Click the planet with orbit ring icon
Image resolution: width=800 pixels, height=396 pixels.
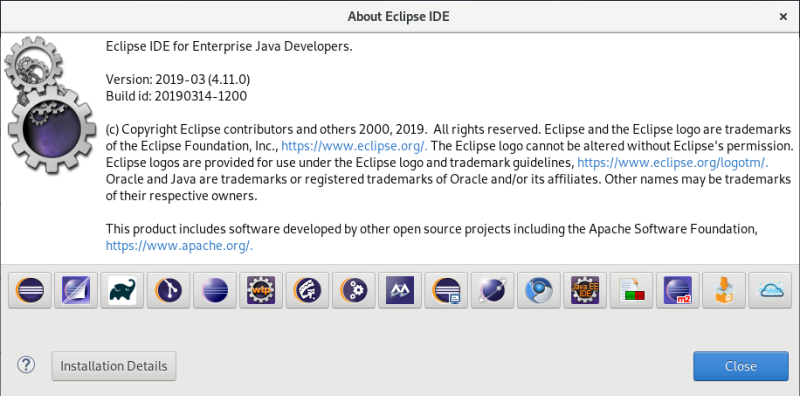[492, 290]
